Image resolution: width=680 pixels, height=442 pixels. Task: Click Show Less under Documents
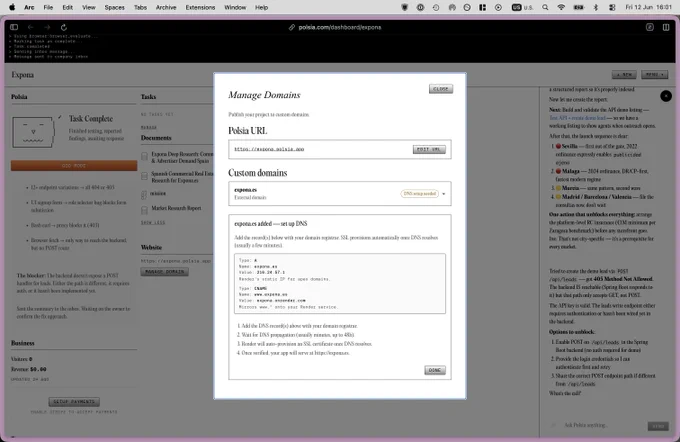(x=153, y=223)
